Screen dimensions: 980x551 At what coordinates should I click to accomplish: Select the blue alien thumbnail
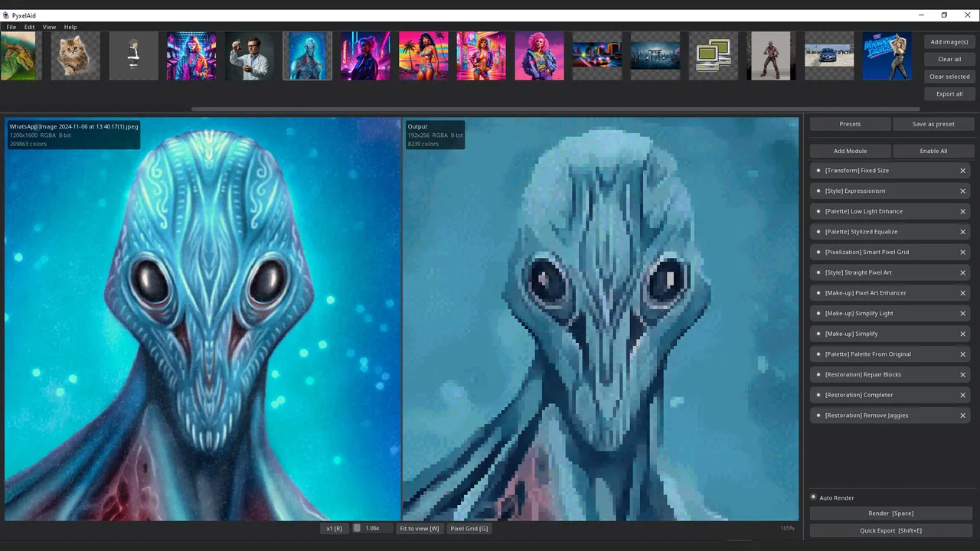pyautogui.click(x=308, y=56)
